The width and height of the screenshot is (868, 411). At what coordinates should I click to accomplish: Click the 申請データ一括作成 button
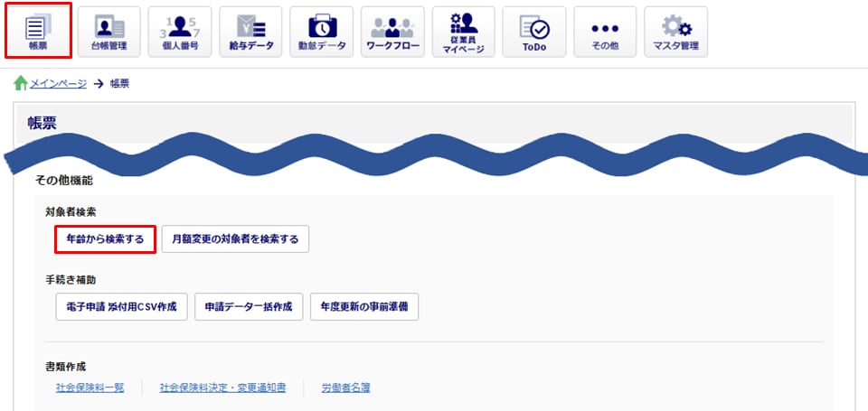point(249,306)
